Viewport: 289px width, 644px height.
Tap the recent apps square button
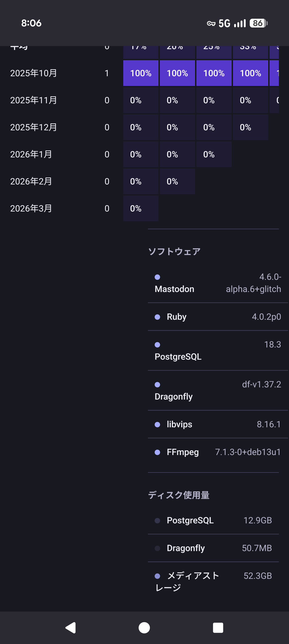[218, 628]
